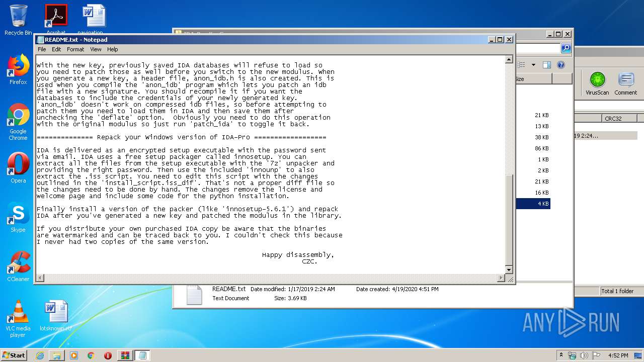Open the Explorer change view dropdown arrow
This screenshot has width=644, height=362.
click(533, 65)
